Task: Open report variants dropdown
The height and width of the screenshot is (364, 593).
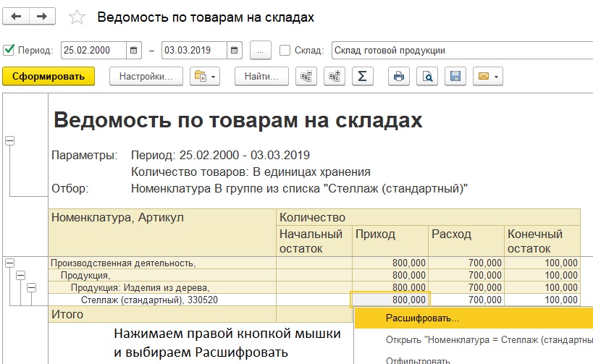Action: [x=205, y=77]
